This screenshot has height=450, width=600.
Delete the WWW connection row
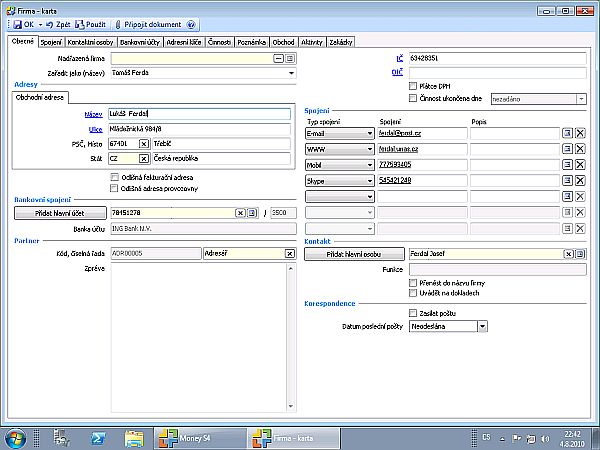click(x=580, y=149)
